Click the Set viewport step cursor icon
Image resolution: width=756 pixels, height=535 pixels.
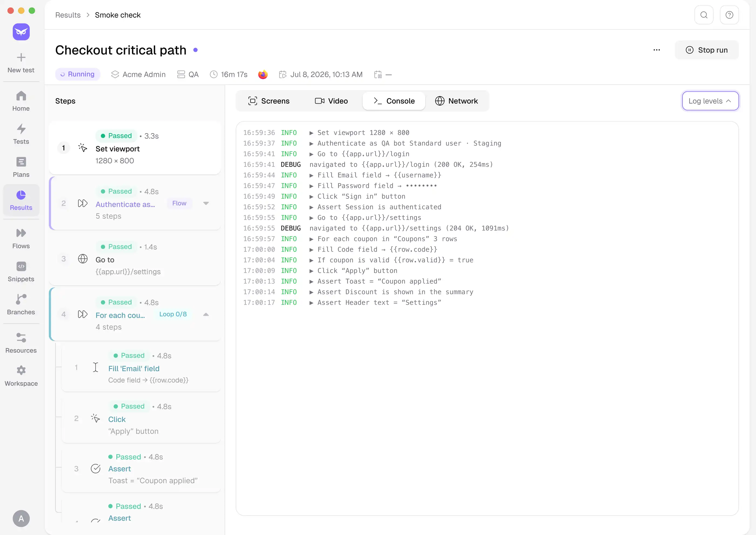(x=83, y=148)
